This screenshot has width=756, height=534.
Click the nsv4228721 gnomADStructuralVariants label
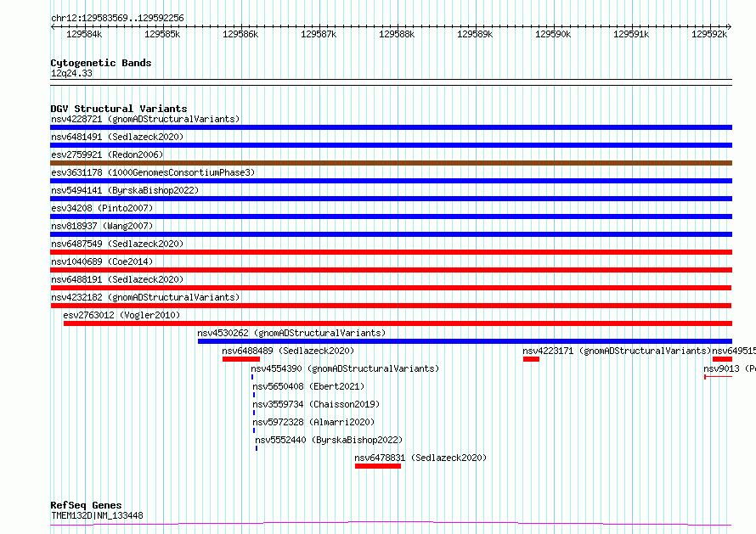coord(145,119)
